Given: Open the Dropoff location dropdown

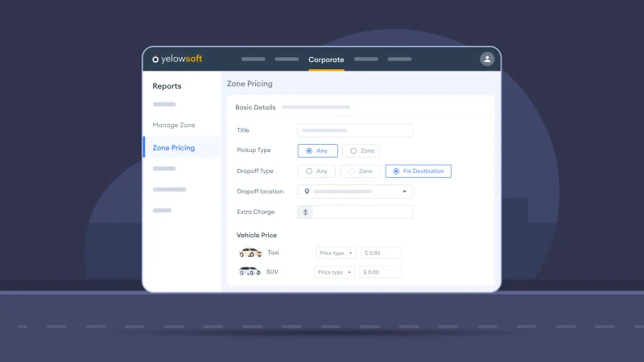Looking at the screenshot, I should (x=404, y=191).
